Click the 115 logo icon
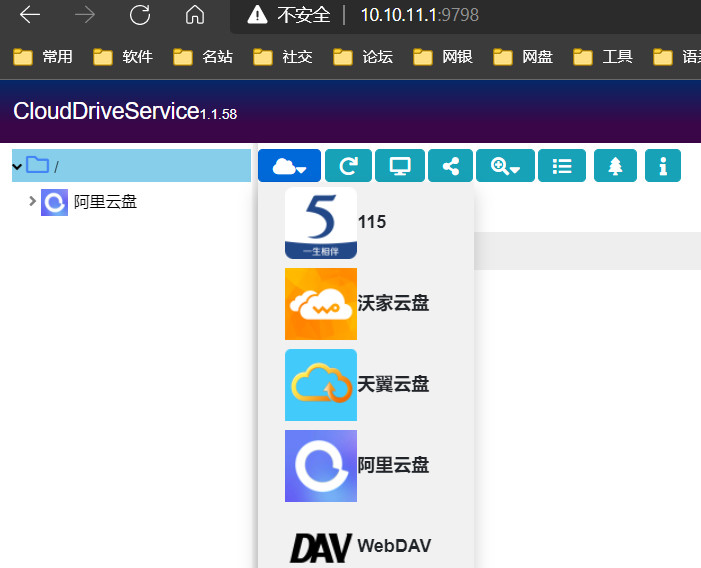The image size is (701, 568). tap(321, 223)
